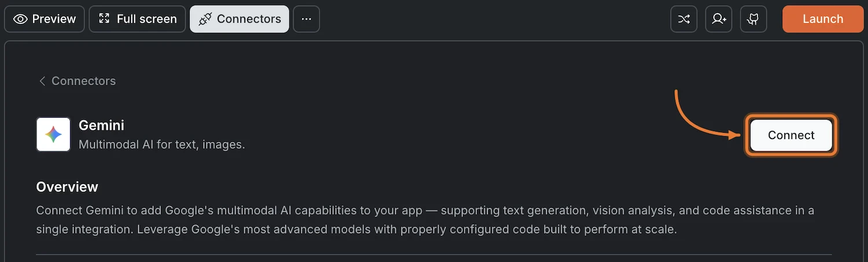Click the Gemini sparkle logo
868x262 pixels.
[53, 134]
